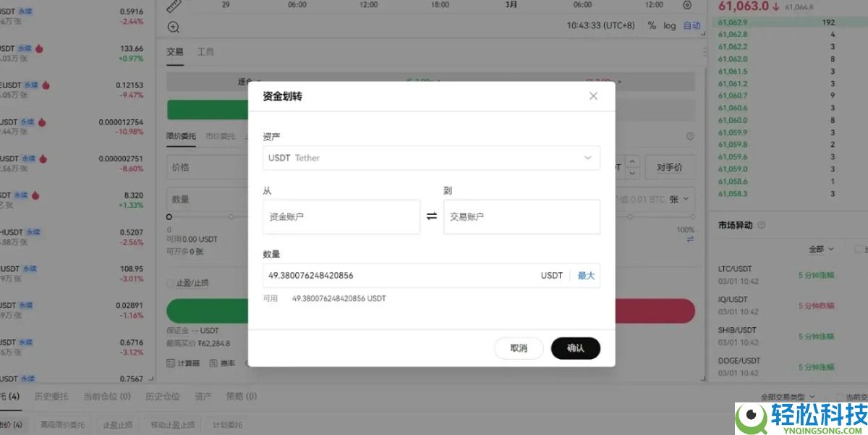The height and width of the screenshot is (435, 868).
Task: Click the blue transfer arrows icon below 100%
Action: pos(690,239)
